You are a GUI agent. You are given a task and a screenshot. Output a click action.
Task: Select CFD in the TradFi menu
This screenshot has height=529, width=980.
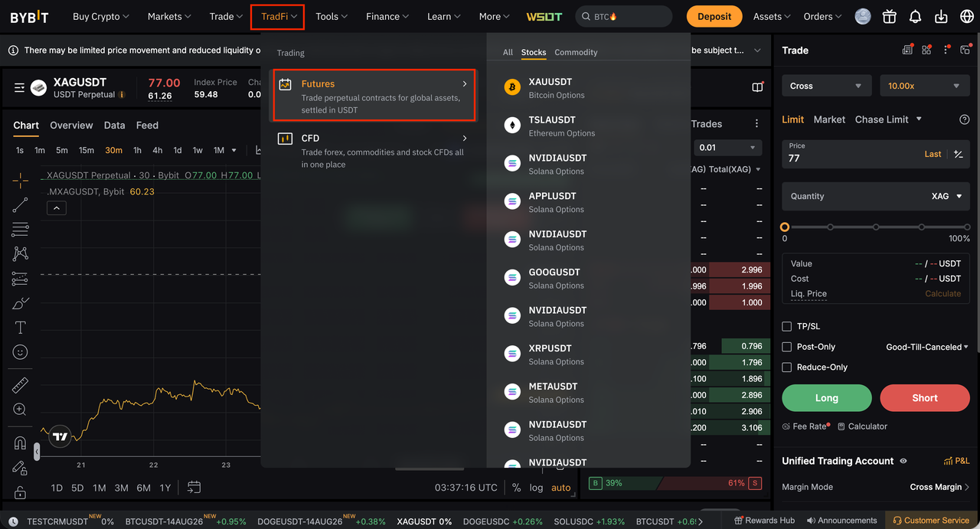click(374, 150)
